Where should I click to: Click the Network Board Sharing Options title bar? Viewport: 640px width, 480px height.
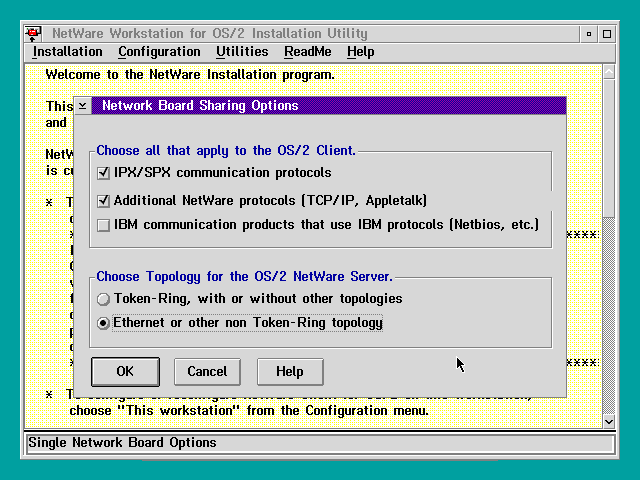tap(329, 106)
